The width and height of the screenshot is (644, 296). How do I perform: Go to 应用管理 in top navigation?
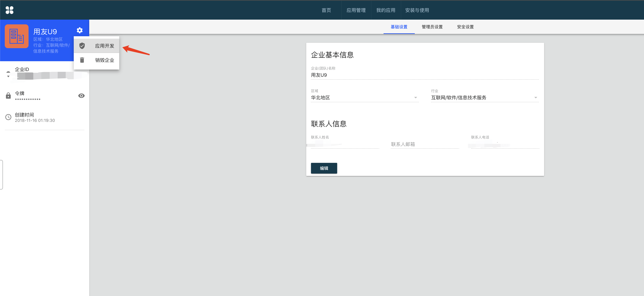356,10
